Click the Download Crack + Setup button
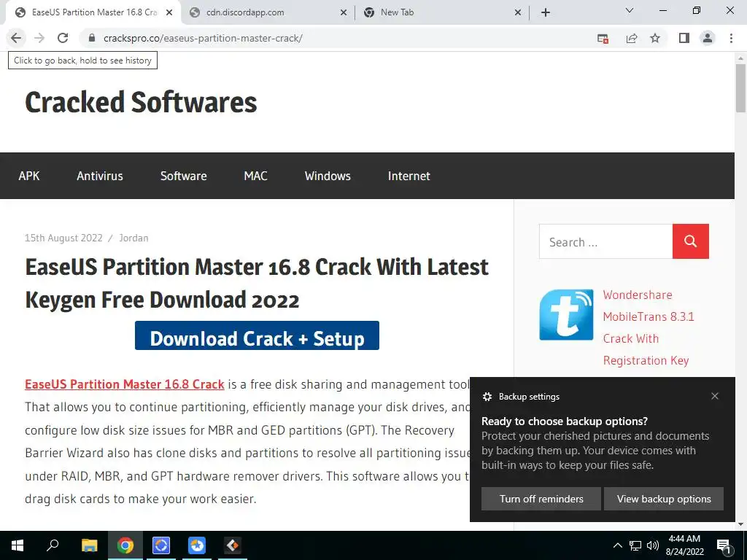 point(257,335)
